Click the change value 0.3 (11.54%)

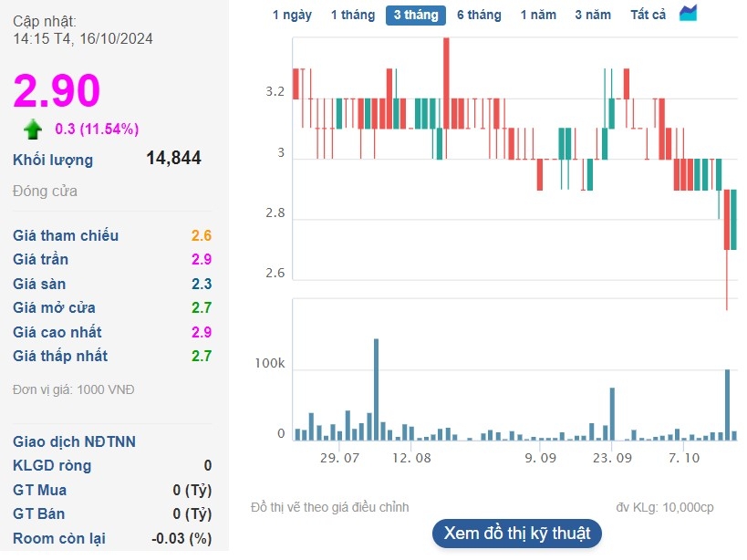click(x=97, y=129)
